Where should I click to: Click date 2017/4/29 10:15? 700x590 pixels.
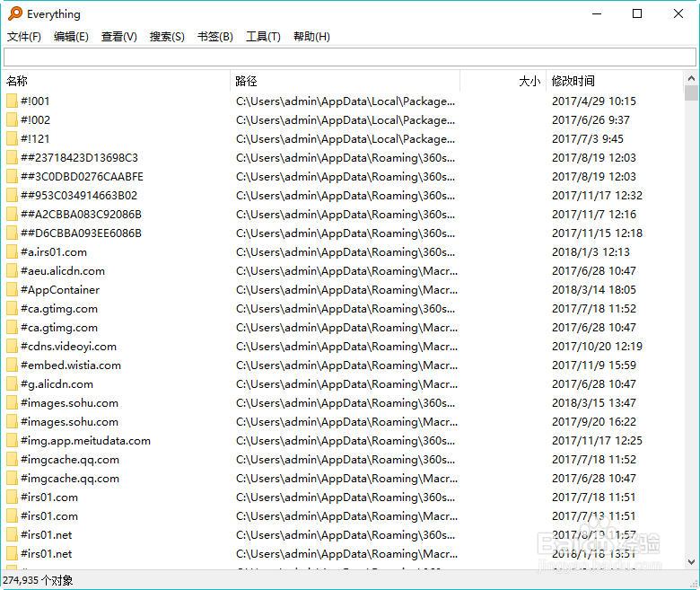(594, 101)
